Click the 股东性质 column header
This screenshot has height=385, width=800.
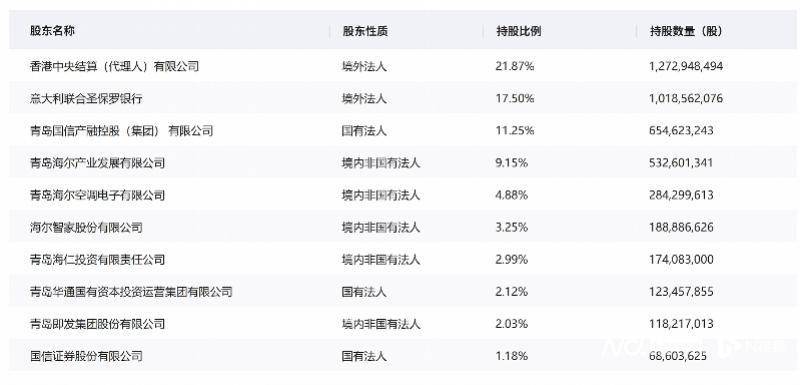tap(365, 31)
